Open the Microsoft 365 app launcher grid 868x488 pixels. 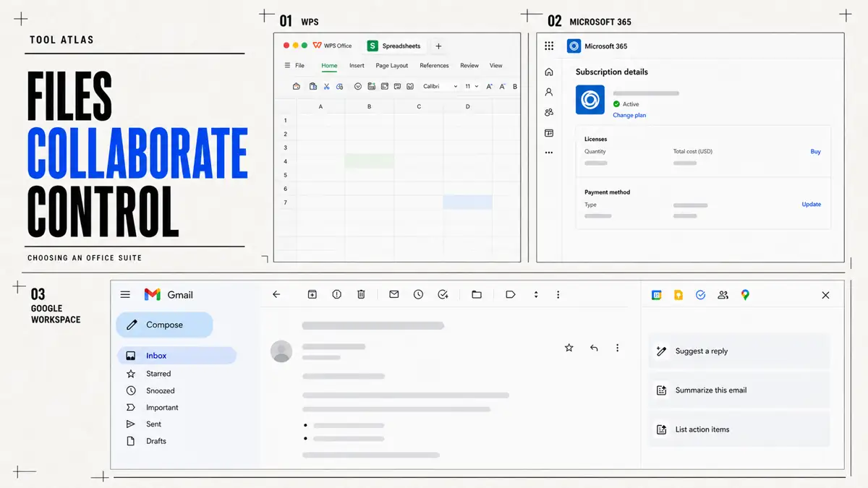tap(549, 46)
